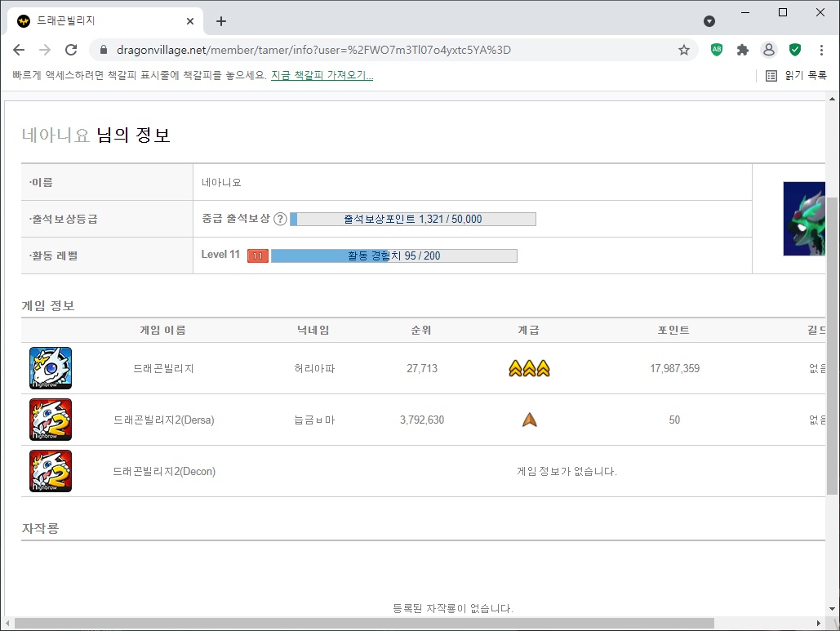The height and width of the screenshot is (631, 840).
Task: Click the Dragon Village game icon
Action: [x=51, y=368]
